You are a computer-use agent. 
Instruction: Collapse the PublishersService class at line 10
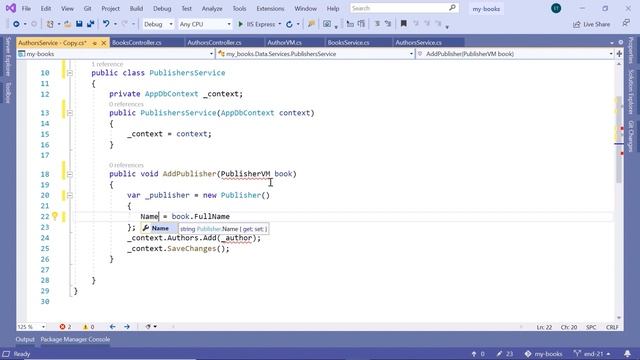coord(70,73)
